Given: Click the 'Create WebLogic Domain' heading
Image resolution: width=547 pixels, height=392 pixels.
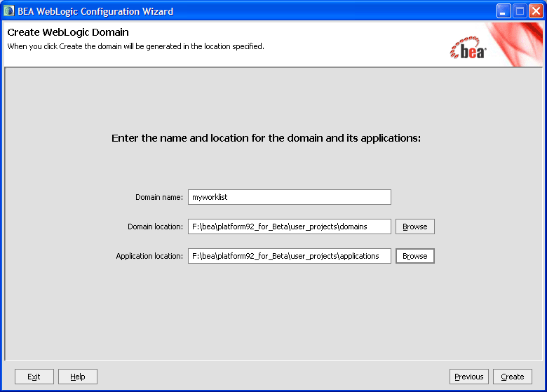Looking at the screenshot, I should pos(68,32).
